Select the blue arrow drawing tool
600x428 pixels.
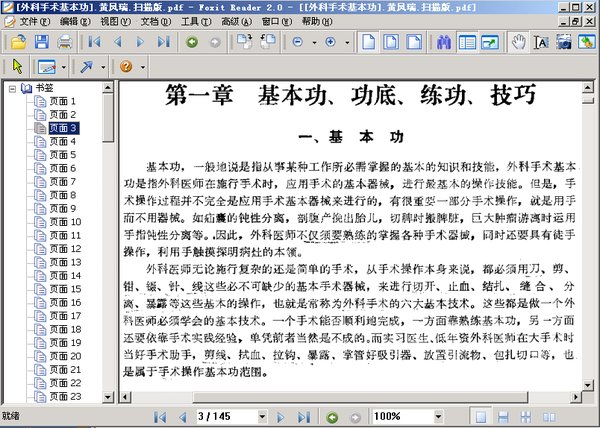point(86,67)
